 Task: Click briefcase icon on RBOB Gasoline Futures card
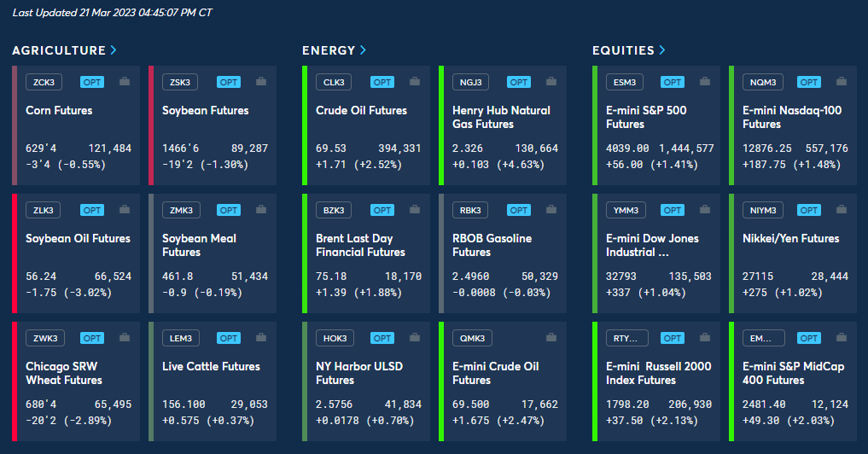551,209
